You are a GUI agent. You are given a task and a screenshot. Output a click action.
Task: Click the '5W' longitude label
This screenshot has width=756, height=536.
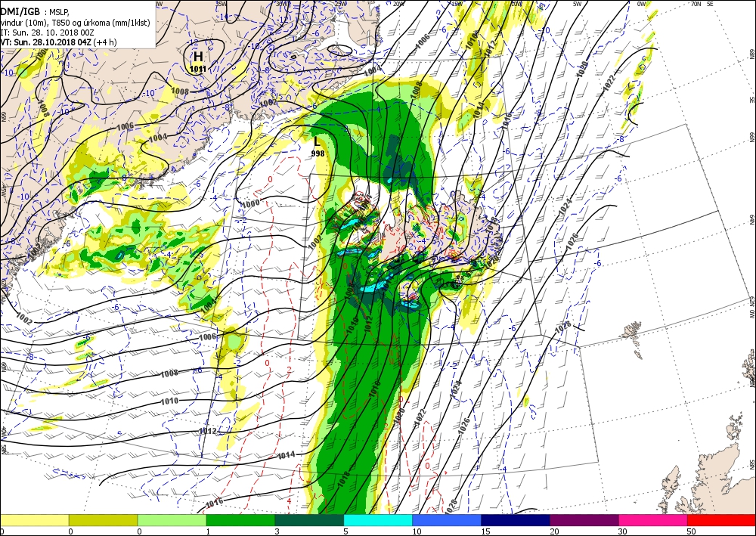click(x=577, y=3)
